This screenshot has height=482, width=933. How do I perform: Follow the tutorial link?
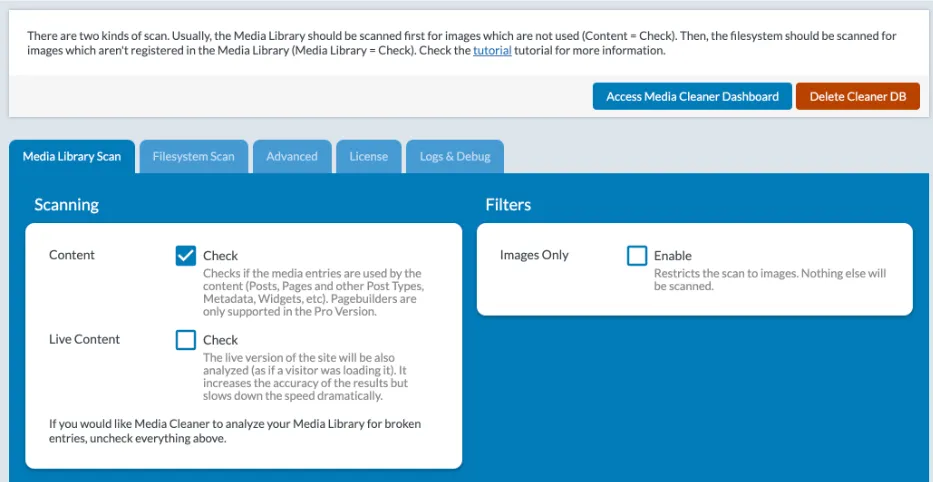(492, 51)
